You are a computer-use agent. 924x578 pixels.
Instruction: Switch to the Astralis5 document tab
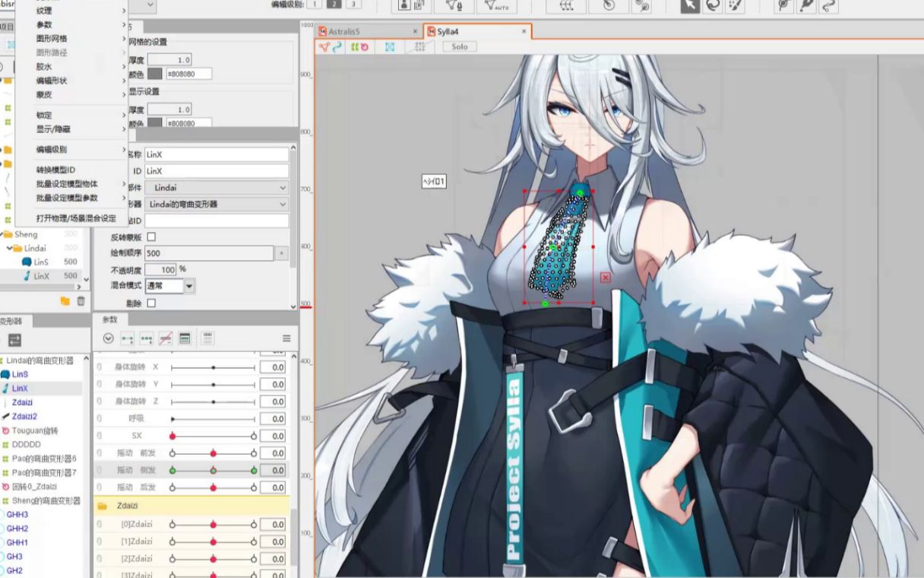pyautogui.click(x=368, y=31)
